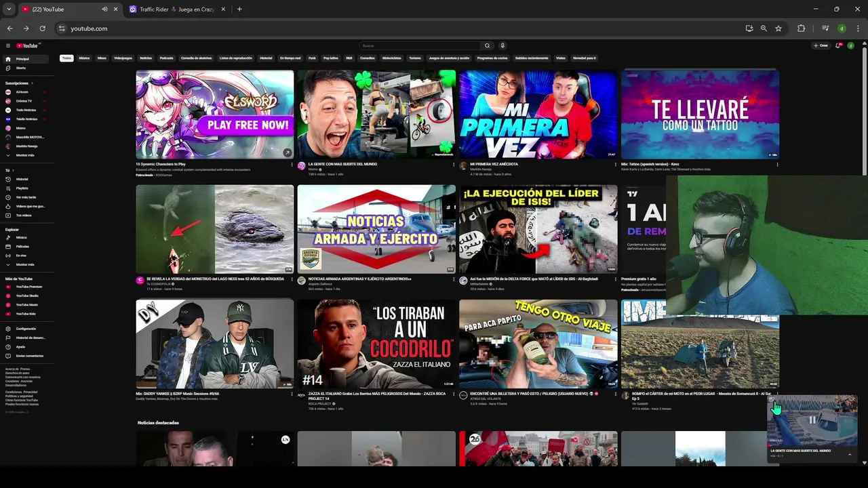868x488 pixels.
Task: Select the Noticias filter chip
Action: pyautogui.click(x=146, y=58)
